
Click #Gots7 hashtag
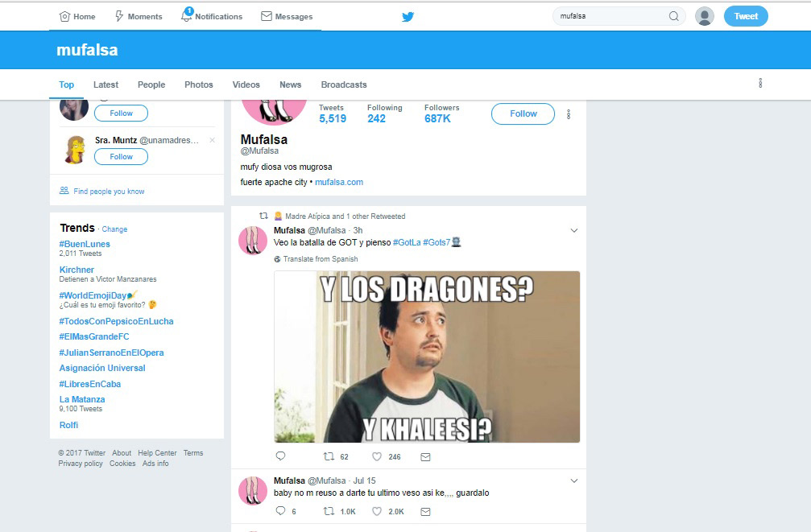point(437,242)
